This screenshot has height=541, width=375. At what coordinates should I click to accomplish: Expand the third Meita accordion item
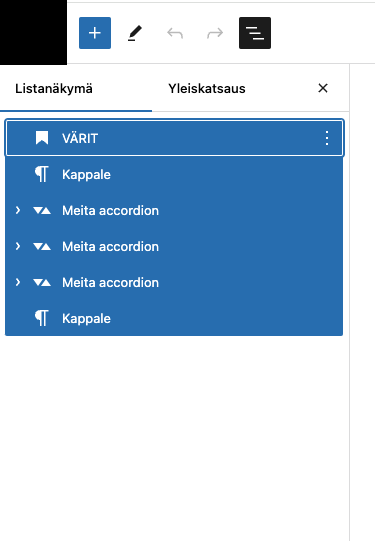coord(18,282)
